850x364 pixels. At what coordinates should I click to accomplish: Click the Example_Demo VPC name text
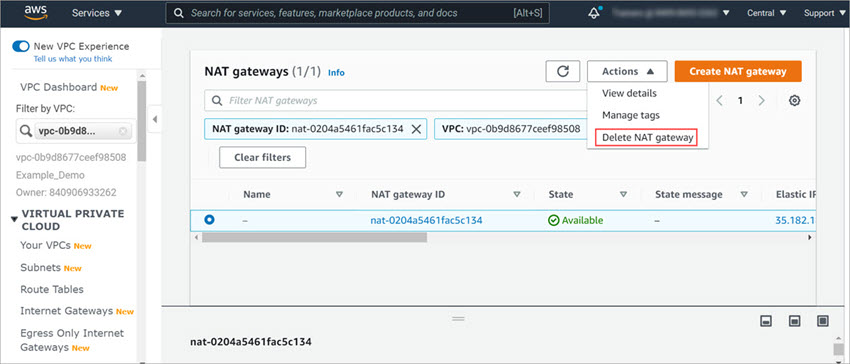(x=50, y=175)
